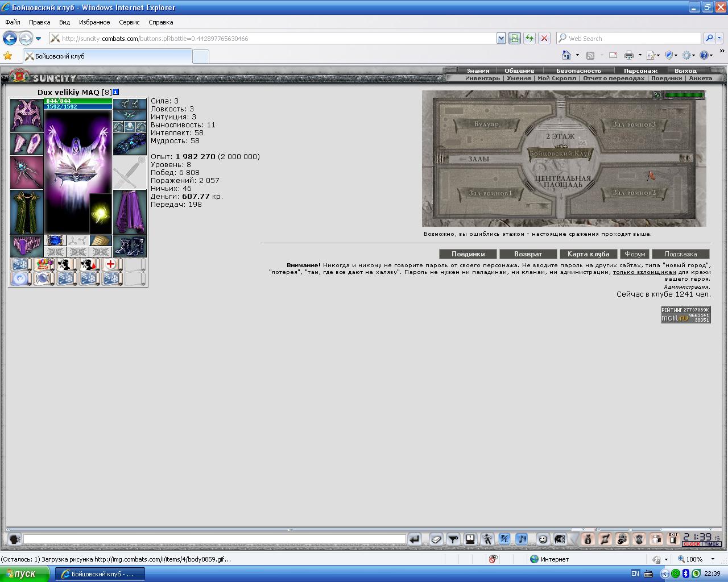Go to Зал воинов3 on map
The width and height of the screenshot is (728, 582).
(634, 124)
